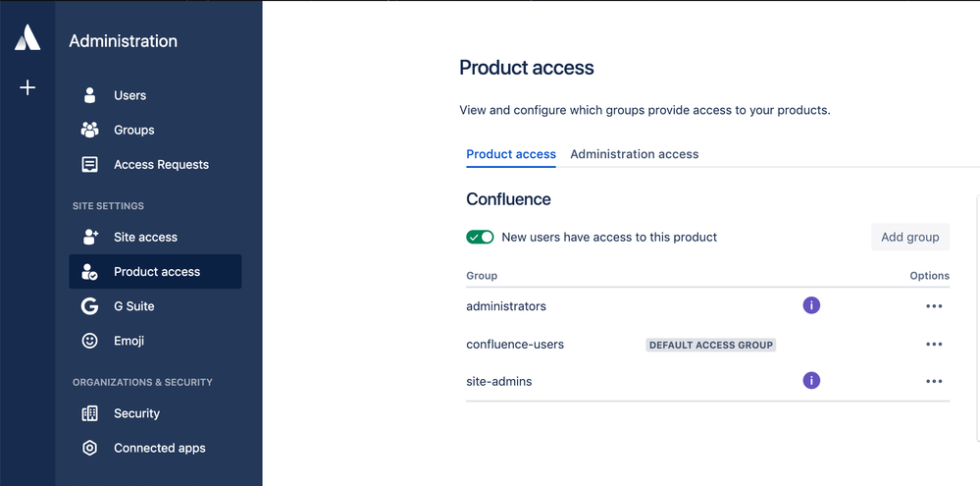Viewport: 980px width, 486px height.
Task: Click the G Suite Google icon
Action: point(90,306)
